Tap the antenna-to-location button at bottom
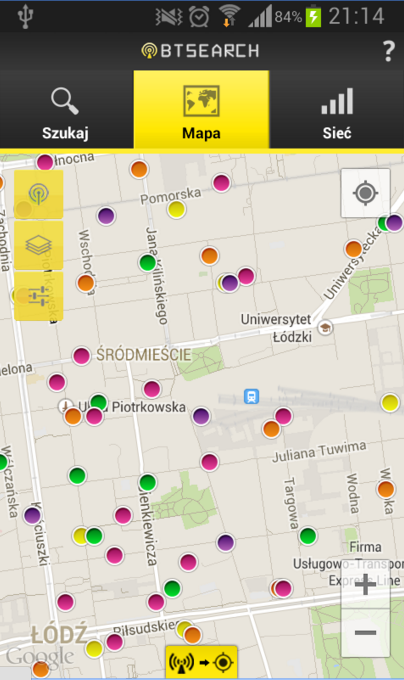The height and width of the screenshot is (680, 404). click(201, 662)
